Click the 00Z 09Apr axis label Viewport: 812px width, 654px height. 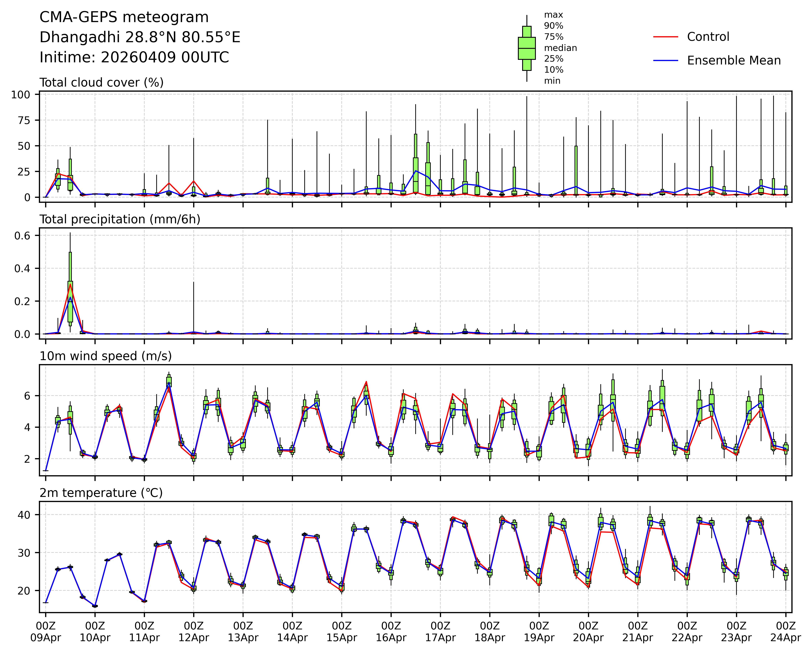pyautogui.click(x=46, y=632)
